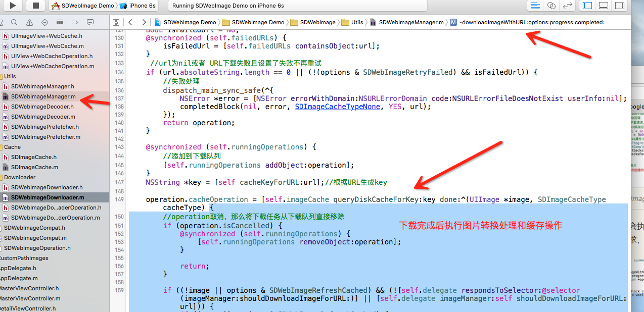The image size is (644, 312).
Task: Open the Find navigator search icon
Action: [x=14, y=22]
